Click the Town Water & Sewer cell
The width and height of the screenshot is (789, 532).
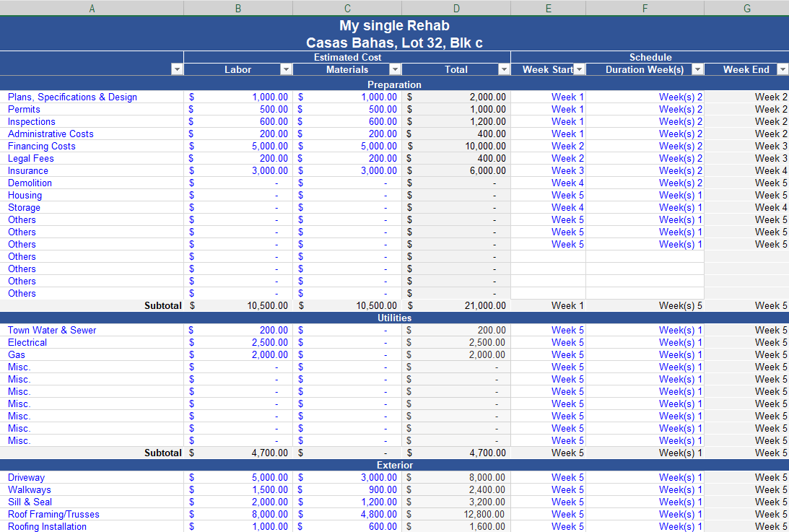tap(52, 330)
